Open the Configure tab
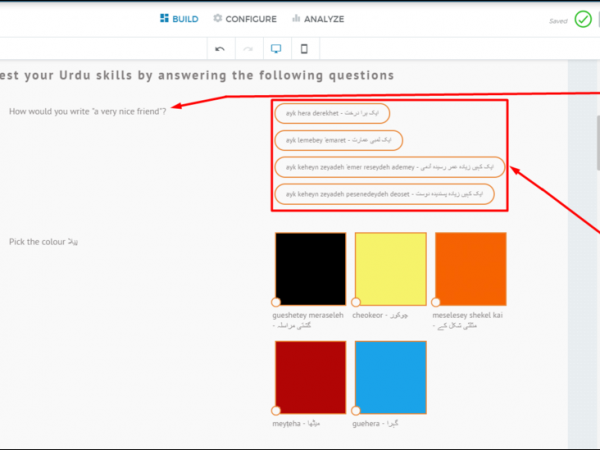This screenshot has height=450, width=600. point(245,18)
